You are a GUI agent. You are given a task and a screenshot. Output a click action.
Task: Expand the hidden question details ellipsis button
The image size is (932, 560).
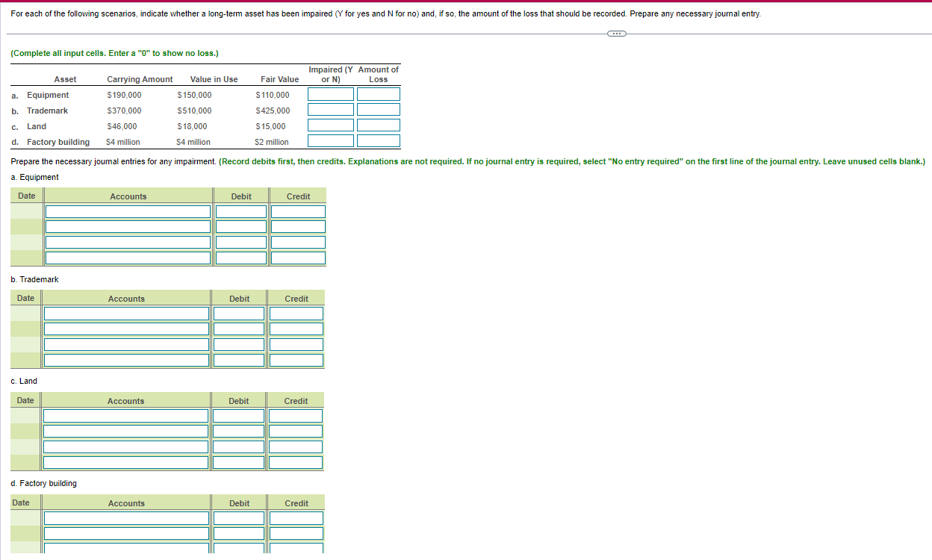point(616,33)
